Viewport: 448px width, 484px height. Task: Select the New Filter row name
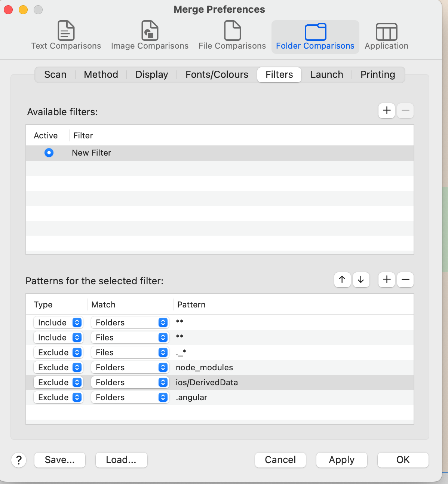pos(92,153)
